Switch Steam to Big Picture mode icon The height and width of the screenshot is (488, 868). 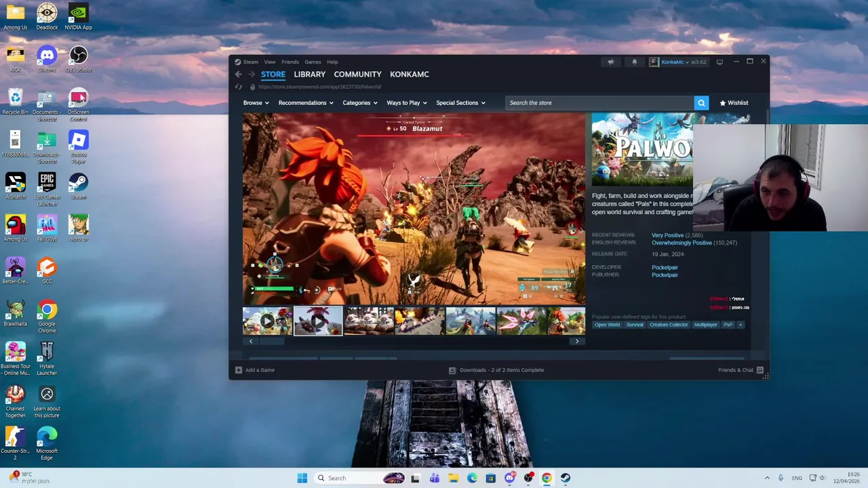(x=719, y=62)
